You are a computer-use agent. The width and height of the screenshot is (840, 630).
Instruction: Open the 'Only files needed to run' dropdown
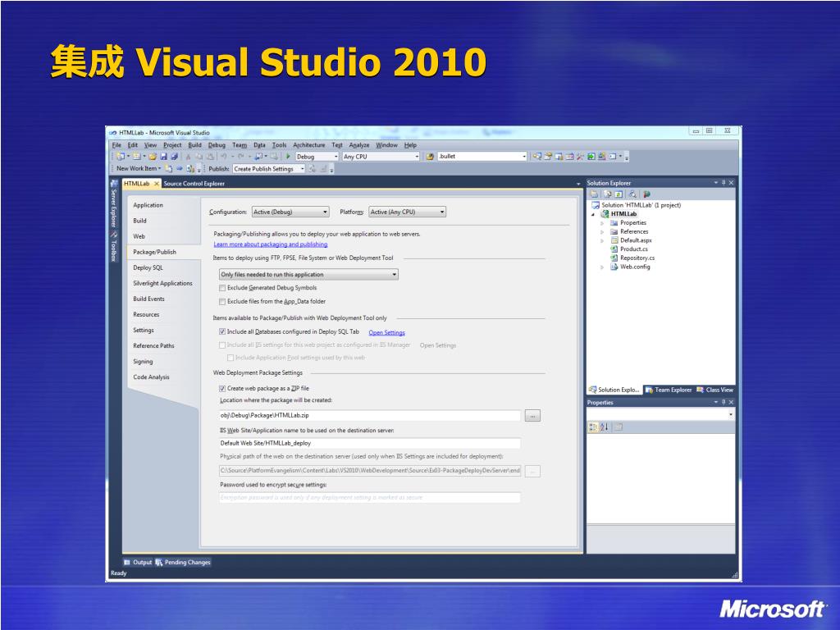click(x=308, y=274)
